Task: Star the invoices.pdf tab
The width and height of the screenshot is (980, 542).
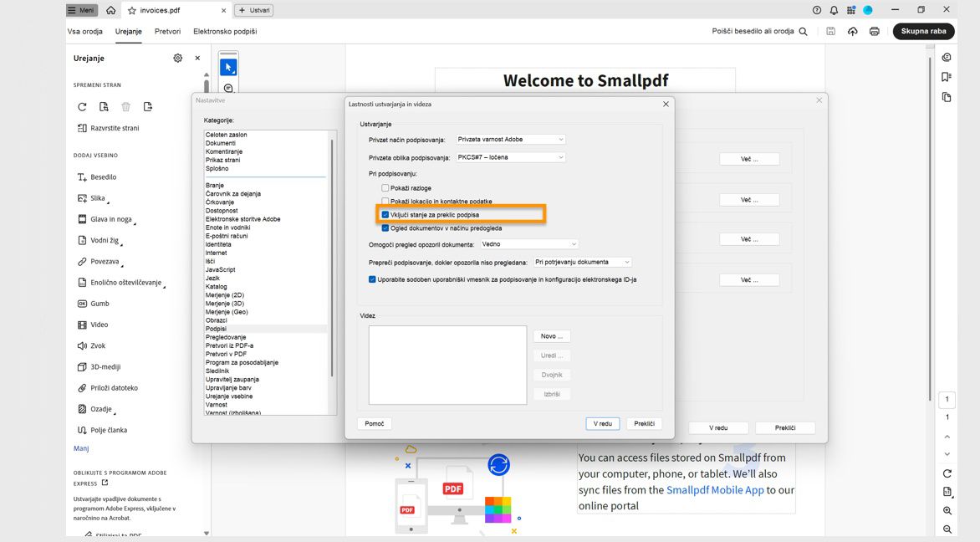Action: [132, 10]
